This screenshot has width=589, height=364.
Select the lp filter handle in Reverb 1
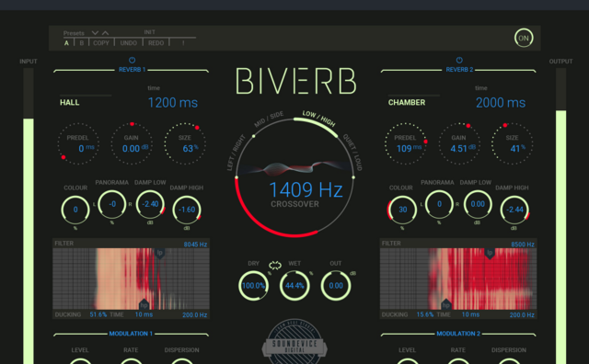point(159,253)
